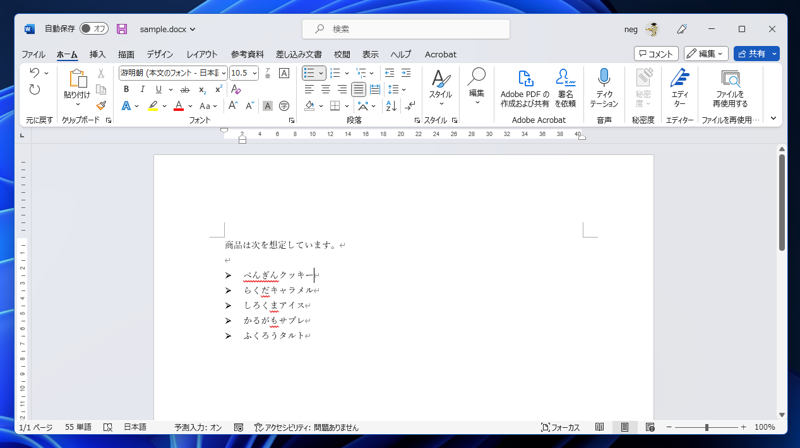This screenshot has width=800, height=448.
Task: Apply subscript formatting
Action: coord(202,90)
